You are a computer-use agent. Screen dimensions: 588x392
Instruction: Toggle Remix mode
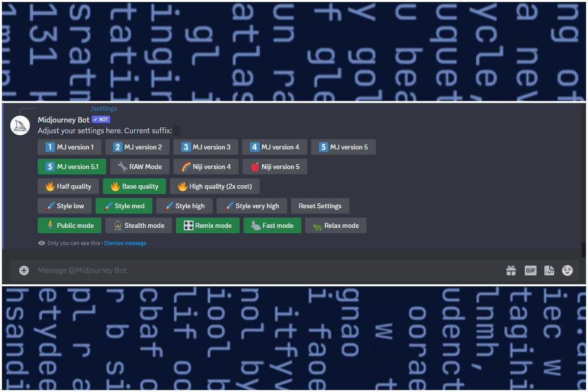(208, 225)
